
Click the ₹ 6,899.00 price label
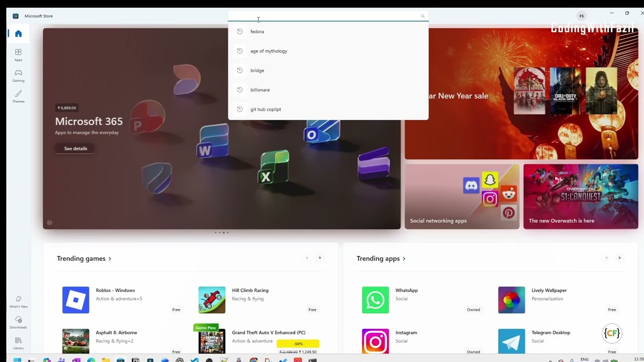(67, 108)
